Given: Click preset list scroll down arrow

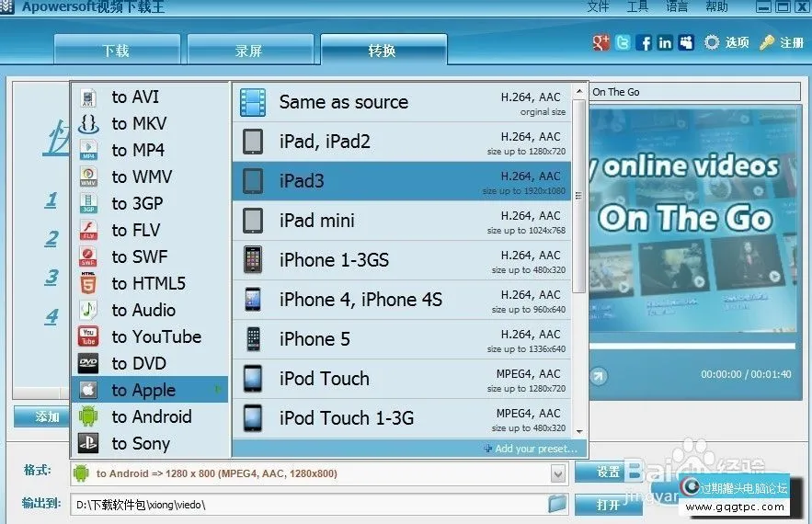Looking at the screenshot, I should [x=579, y=431].
